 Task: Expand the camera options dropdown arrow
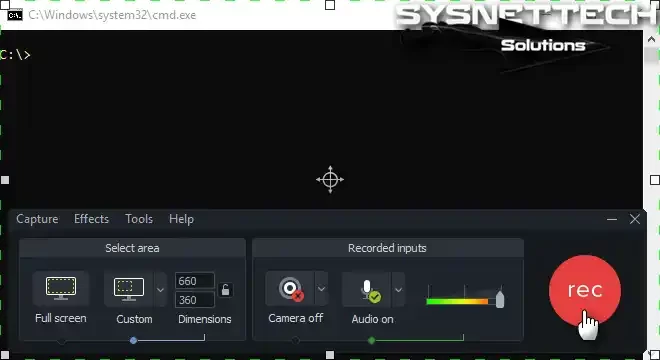(x=321, y=289)
